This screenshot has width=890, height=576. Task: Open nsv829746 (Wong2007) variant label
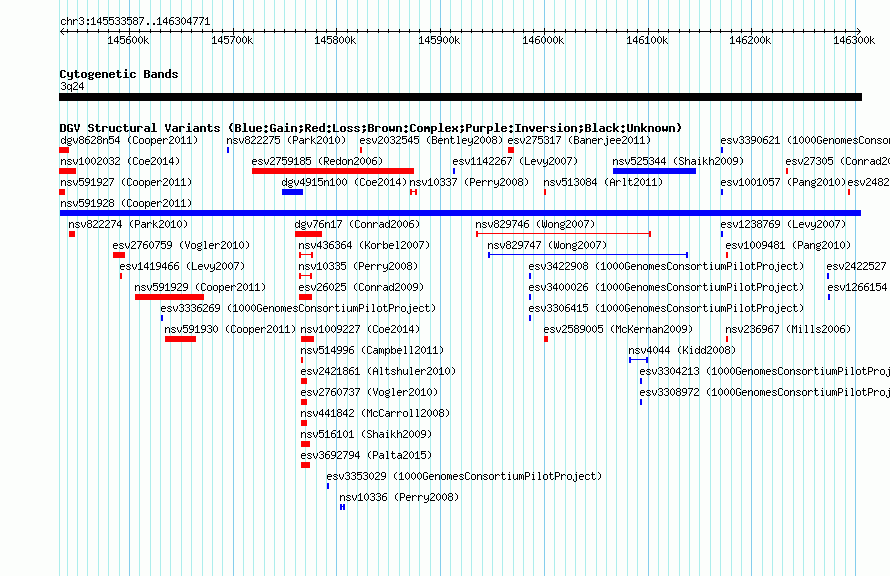[535, 224]
